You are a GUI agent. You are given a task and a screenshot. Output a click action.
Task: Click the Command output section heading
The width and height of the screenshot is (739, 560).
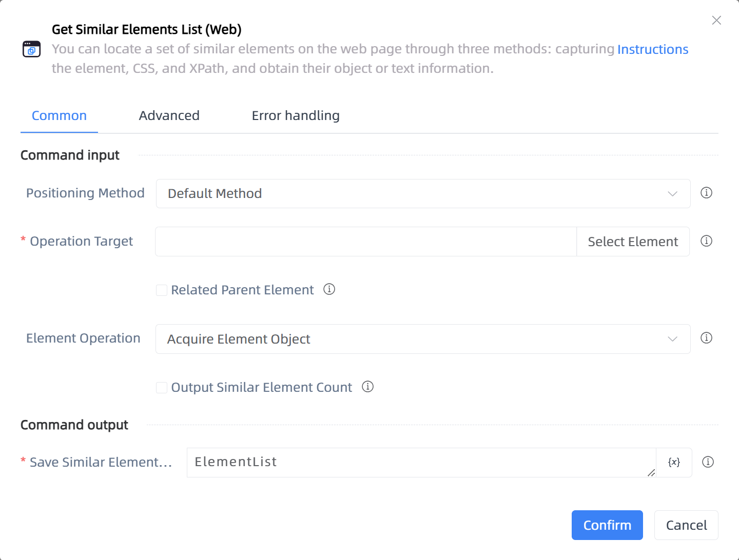pos(74,425)
